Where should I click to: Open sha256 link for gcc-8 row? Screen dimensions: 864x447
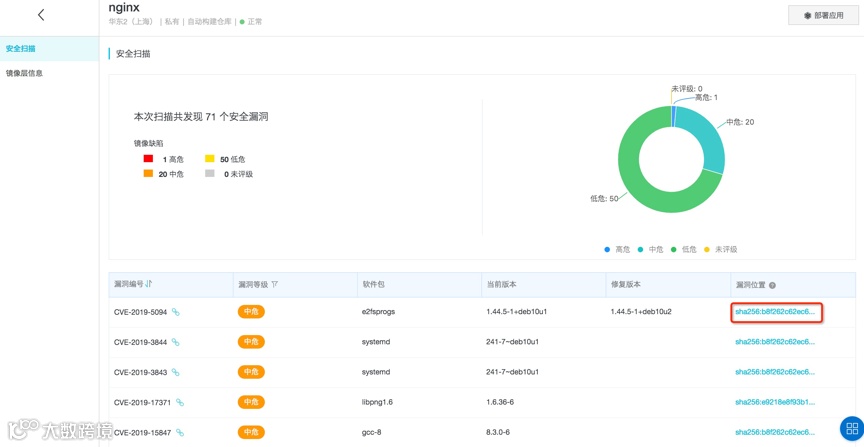(775, 432)
